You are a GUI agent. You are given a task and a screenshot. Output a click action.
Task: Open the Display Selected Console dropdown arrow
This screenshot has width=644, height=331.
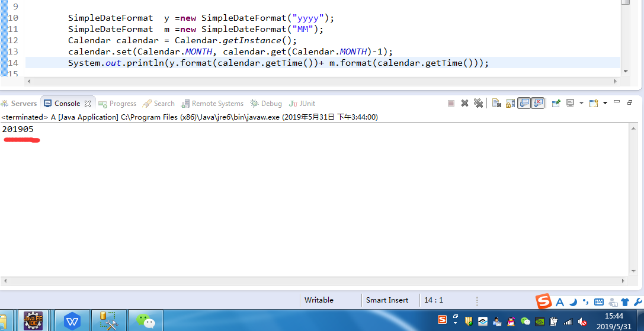pos(581,104)
